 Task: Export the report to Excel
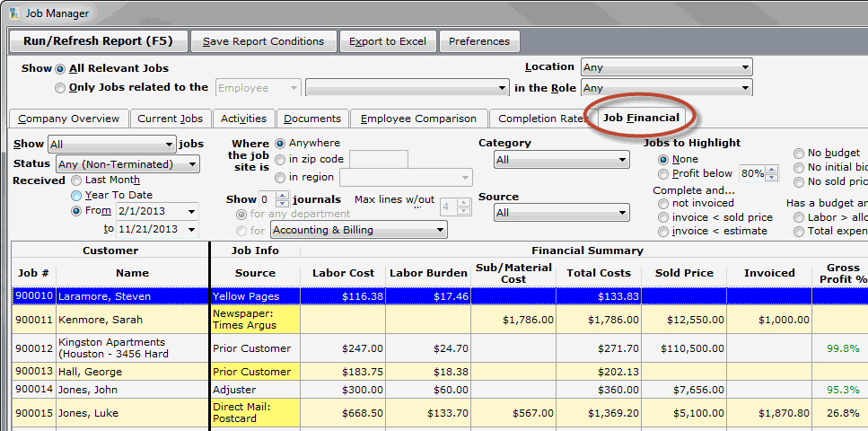pos(388,41)
